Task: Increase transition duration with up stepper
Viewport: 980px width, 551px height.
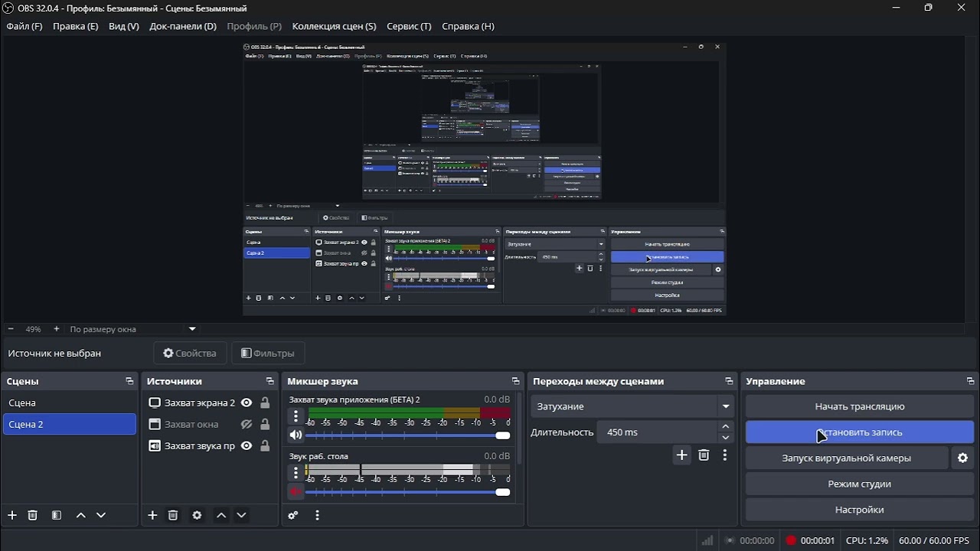Action: click(726, 427)
